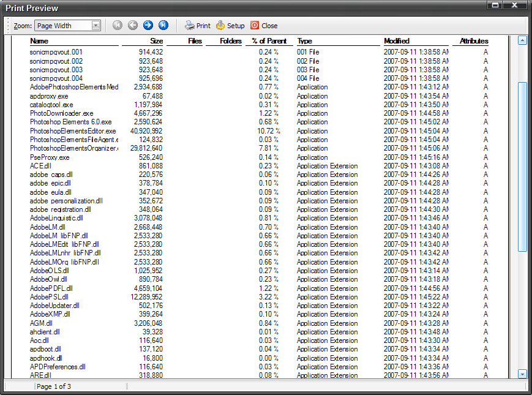532x395 pixels.
Task: Click the Modified column header
Action: pyautogui.click(x=397, y=41)
